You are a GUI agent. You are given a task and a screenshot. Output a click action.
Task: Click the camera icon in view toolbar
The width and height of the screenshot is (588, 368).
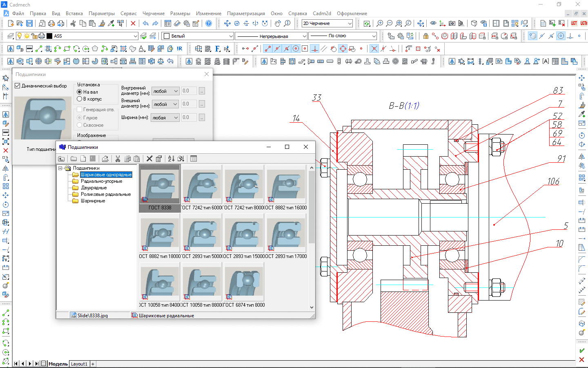point(452,23)
